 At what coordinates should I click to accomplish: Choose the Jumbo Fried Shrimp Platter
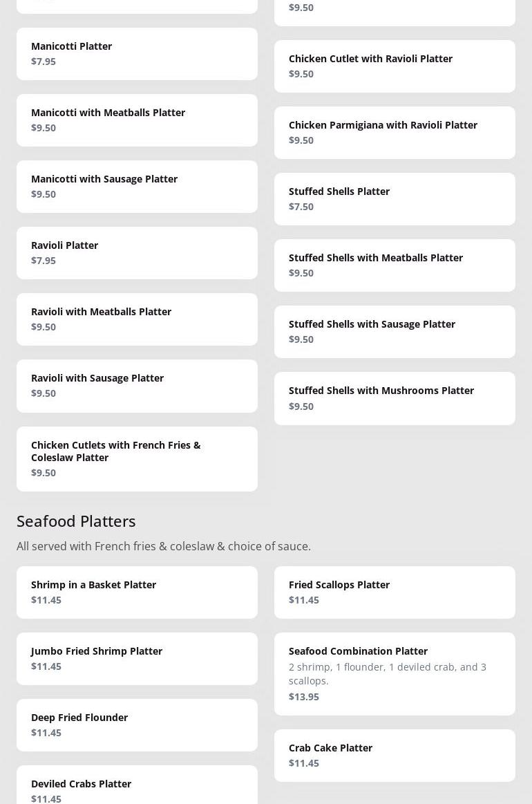(x=137, y=659)
